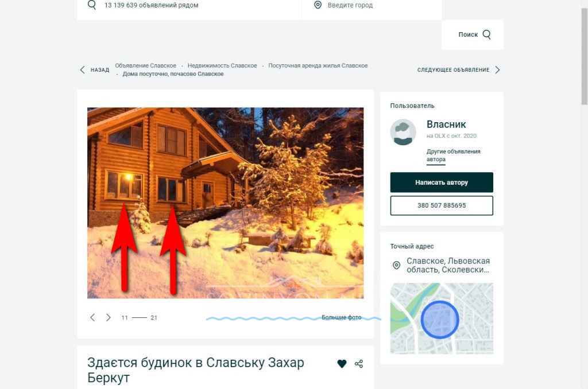
Task: Open the Власник user avatar
Action: (x=403, y=132)
